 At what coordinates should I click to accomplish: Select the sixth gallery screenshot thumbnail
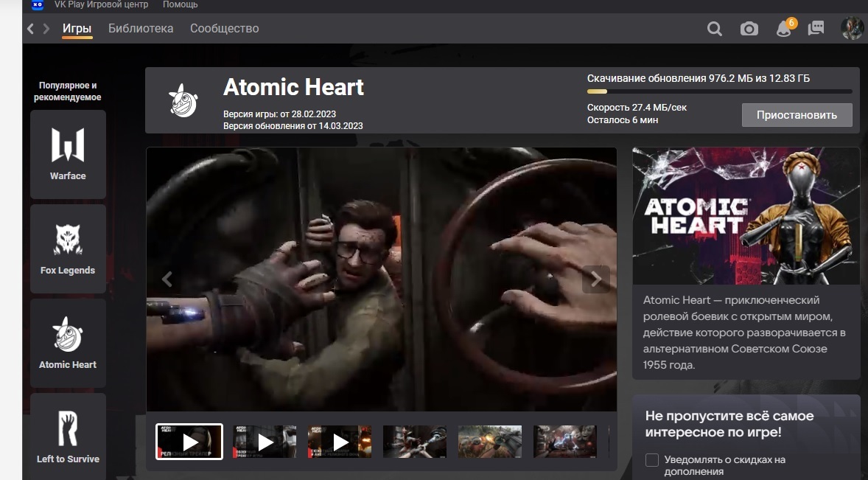click(x=565, y=442)
